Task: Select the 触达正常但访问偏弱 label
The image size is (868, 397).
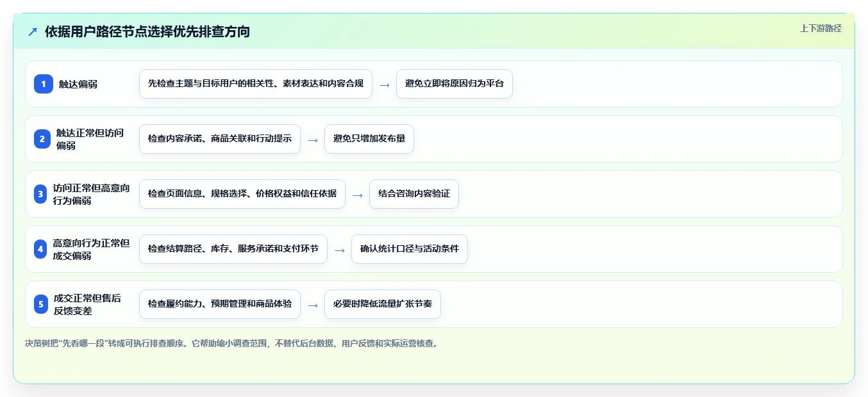Action: (90, 139)
